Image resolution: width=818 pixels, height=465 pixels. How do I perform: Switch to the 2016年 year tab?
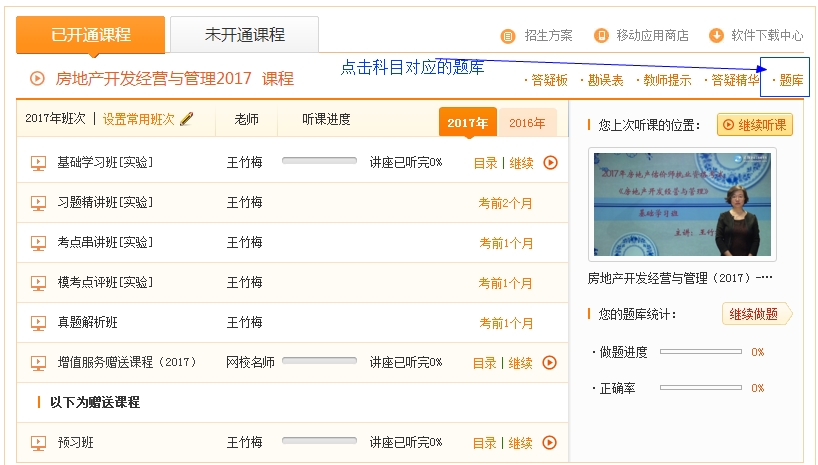click(527, 123)
